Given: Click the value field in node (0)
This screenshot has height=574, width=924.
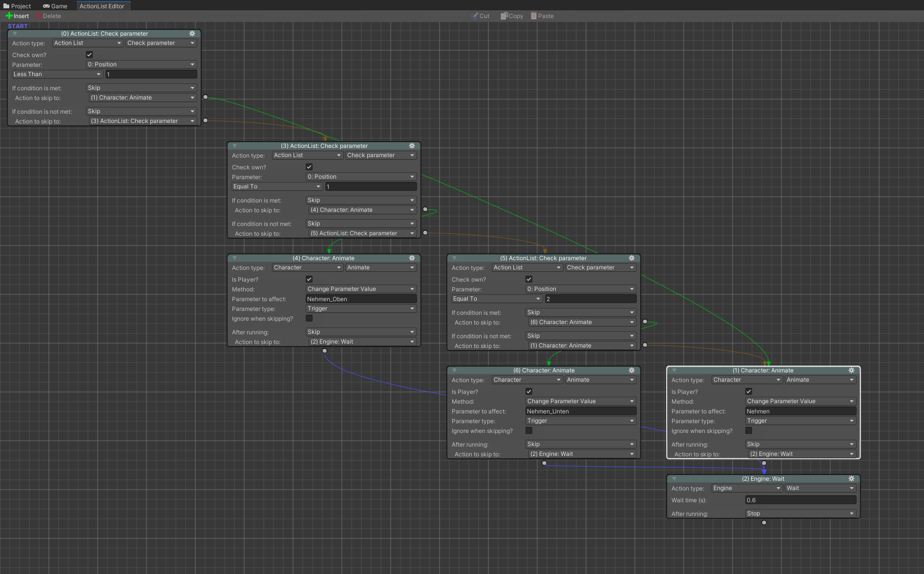Looking at the screenshot, I should pyautogui.click(x=151, y=74).
